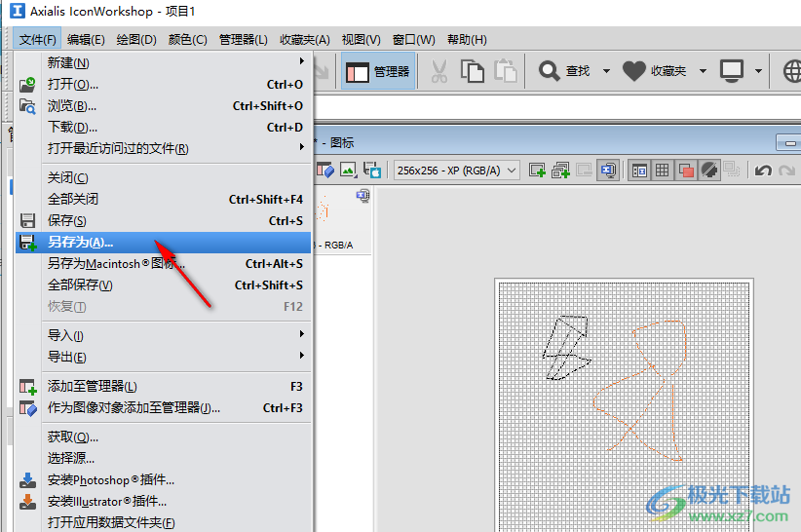The height and width of the screenshot is (532, 801).
Task: Toggle the format list panel view button
Action: pyautogui.click(x=639, y=170)
